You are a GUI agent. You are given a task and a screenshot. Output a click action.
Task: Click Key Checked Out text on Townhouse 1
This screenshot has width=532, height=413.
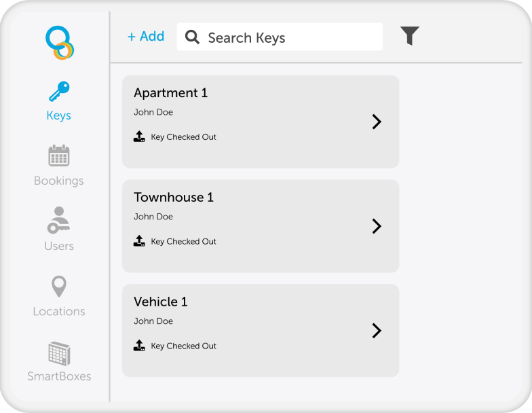(x=183, y=241)
